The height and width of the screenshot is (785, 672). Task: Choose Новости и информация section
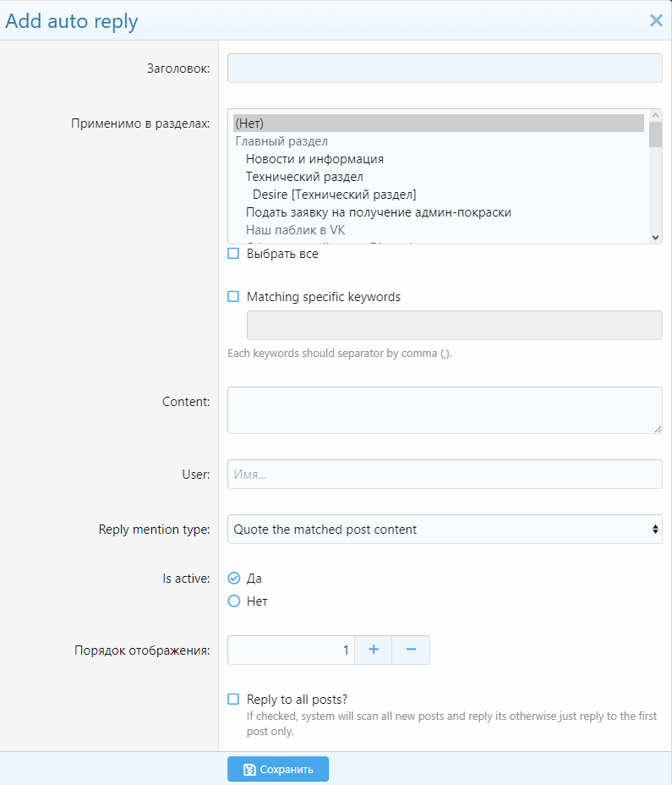(314, 159)
